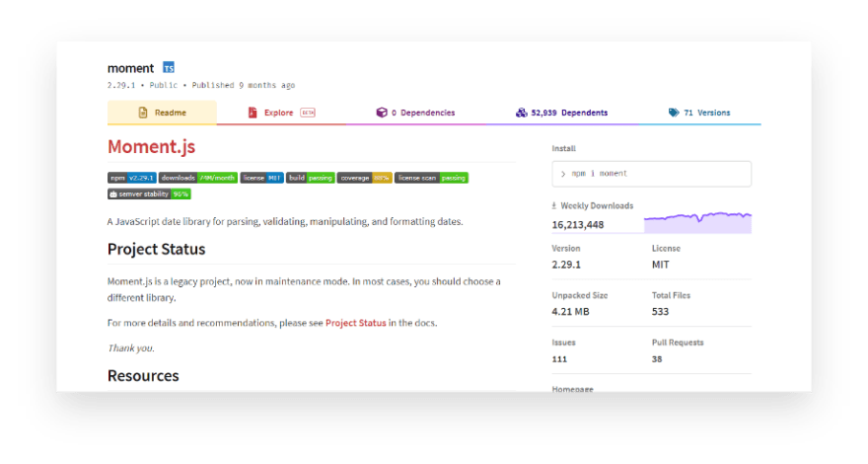Open the 111 issues link
Viewport: 868px width, 464px height.
pyautogui.click(x=559, y=359)
